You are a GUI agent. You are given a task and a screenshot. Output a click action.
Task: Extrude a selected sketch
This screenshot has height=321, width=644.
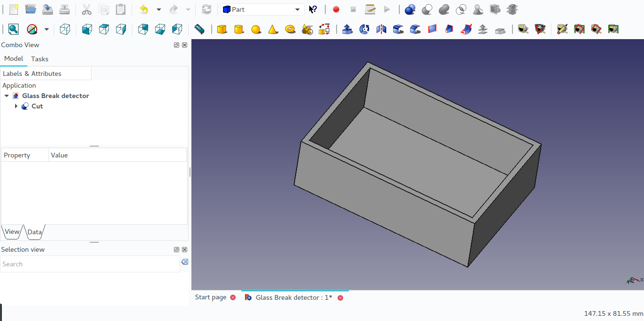[x=347, y=29]
